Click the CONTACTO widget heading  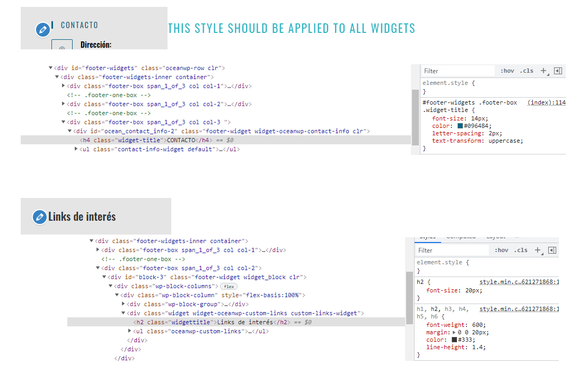click(x=79, y=25)
